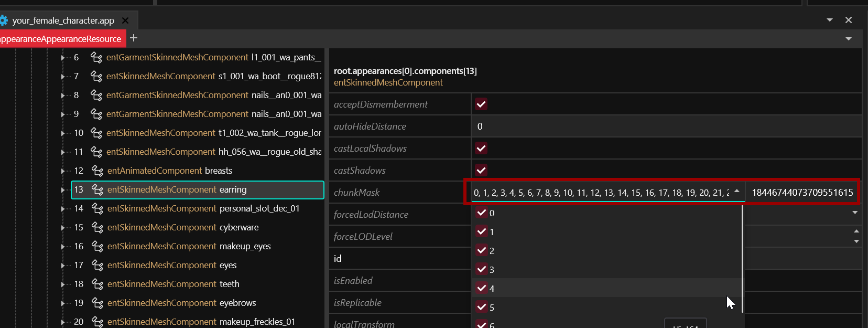This screenshot has height=328, width=868.
Task: Expand tree node 17 eyes
Action: (x=63, y=266)
